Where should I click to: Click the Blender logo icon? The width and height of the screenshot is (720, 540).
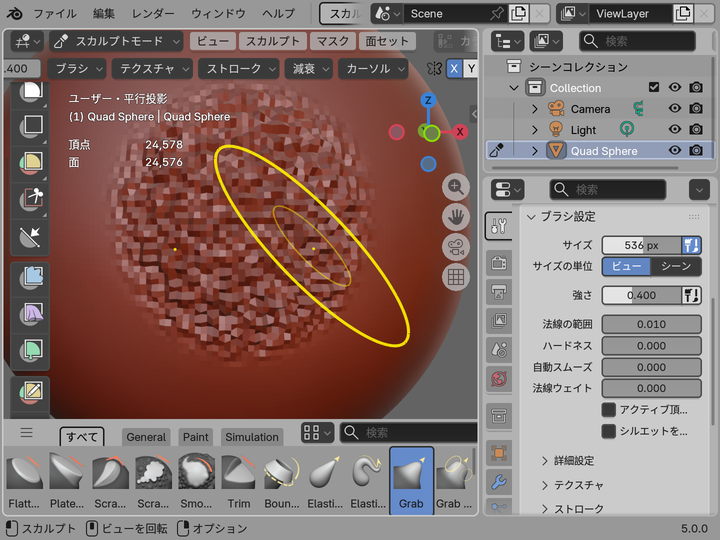coord(15,13)
